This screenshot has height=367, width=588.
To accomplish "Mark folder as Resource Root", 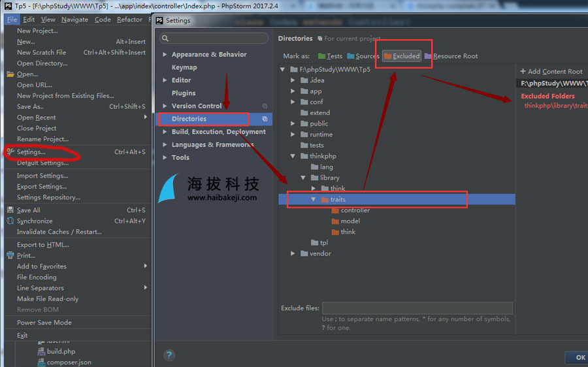I will (451, 56).
